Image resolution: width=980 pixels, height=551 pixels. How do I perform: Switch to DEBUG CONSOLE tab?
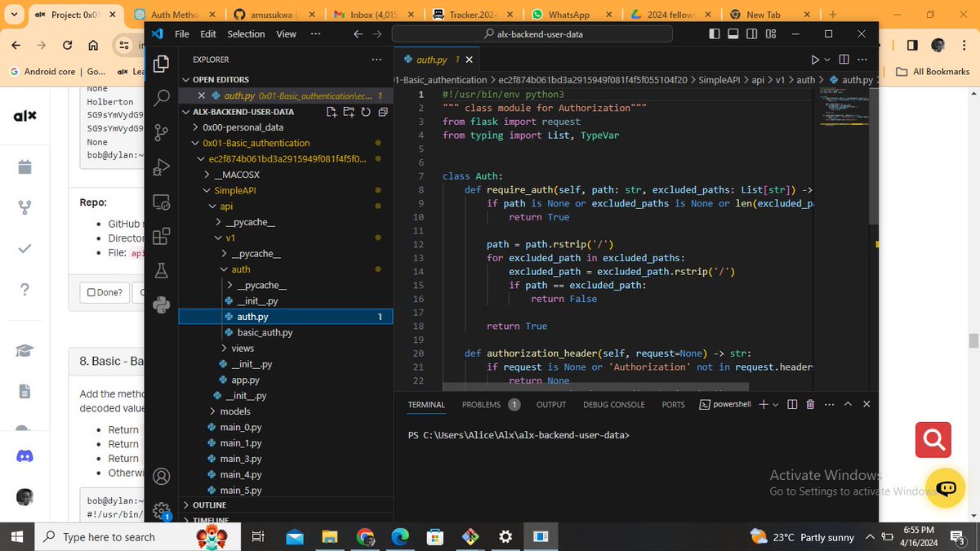613,405
